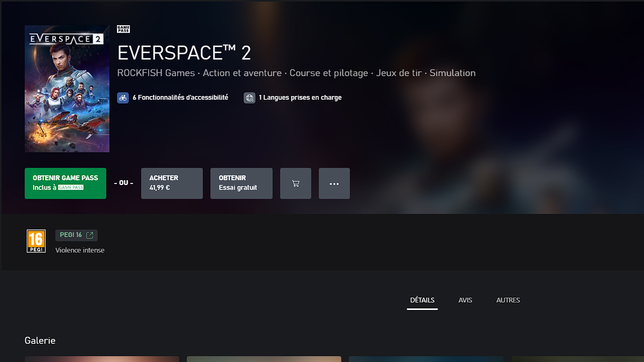Start the free trial via OBTENIR Essai gratuit
The width and height of the screenshot is (644, 362).
[x=241, y=182]
